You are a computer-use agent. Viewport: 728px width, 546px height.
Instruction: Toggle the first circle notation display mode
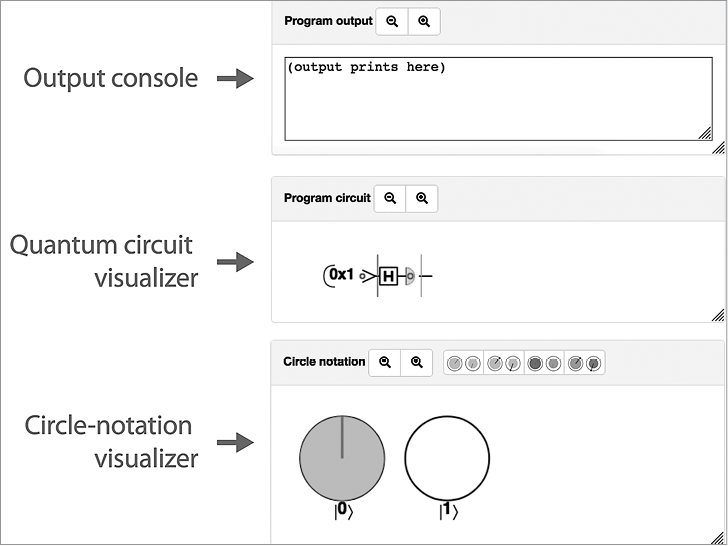click(x=464, y=363)
